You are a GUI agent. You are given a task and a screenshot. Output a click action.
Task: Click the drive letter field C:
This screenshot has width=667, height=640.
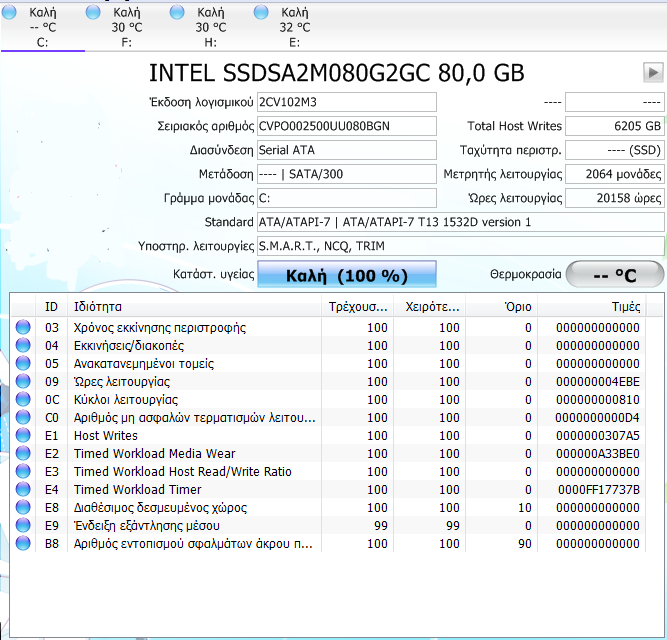[347, 198]
